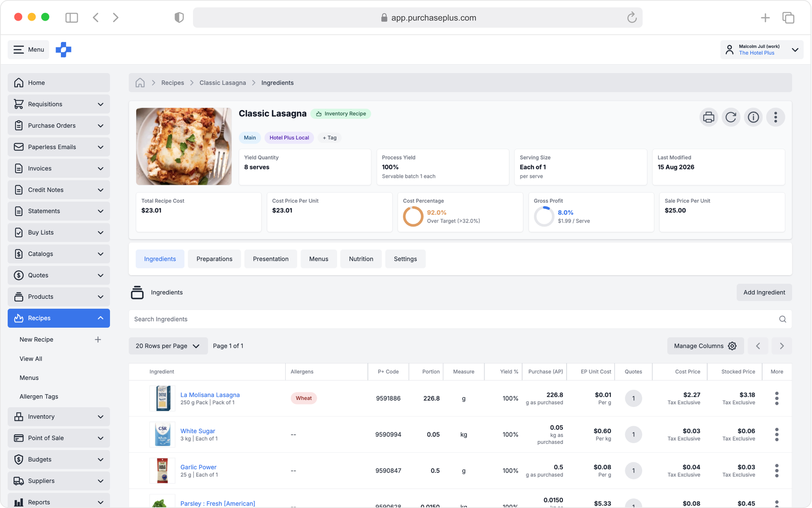The height and width of the screenshot is (508, 812).
Task: Click the Recipes breadcrumb link
Action: click(x=173, y=83)
